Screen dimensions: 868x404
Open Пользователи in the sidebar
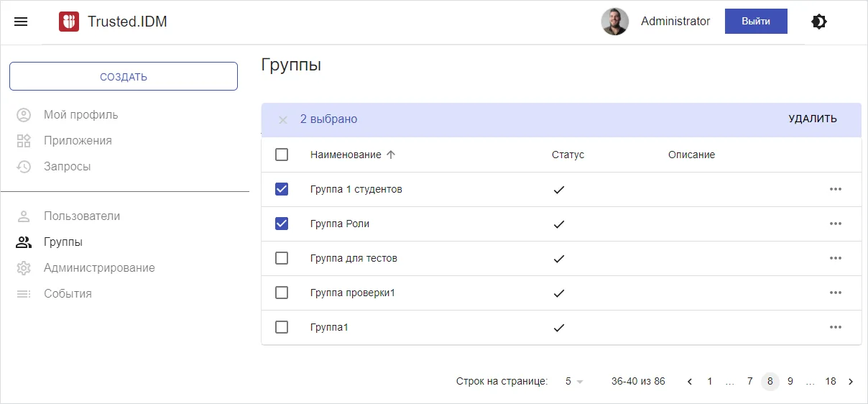(81, 216)
